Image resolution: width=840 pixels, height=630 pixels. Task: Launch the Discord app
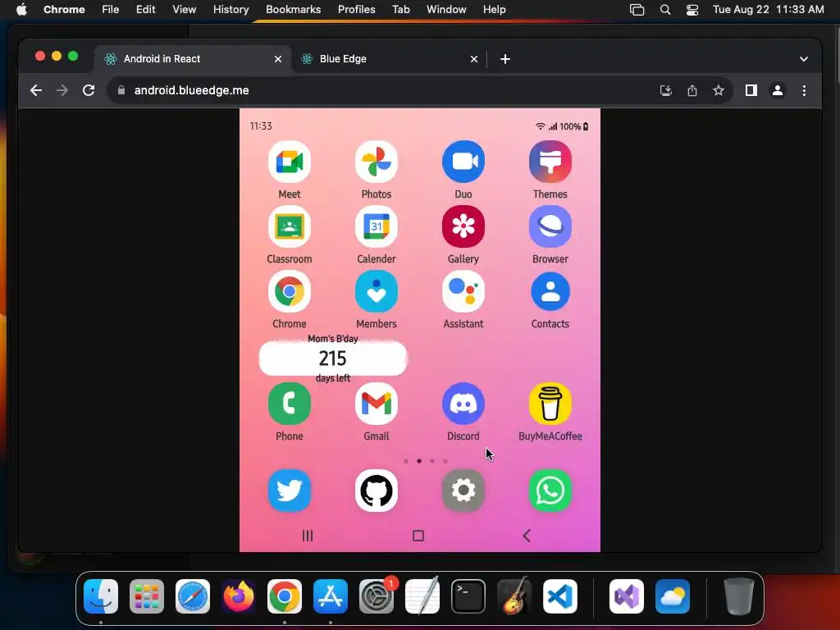pyautogui.click(x=463, y=404)
